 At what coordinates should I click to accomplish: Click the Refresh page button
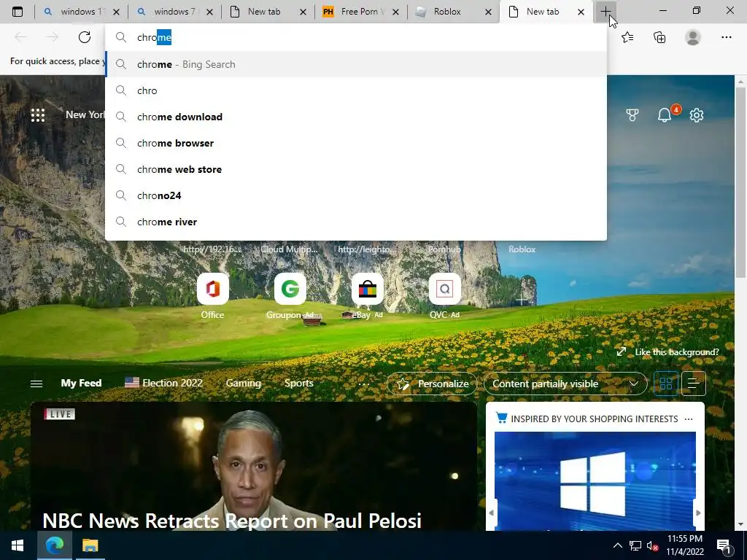(85, 37)
